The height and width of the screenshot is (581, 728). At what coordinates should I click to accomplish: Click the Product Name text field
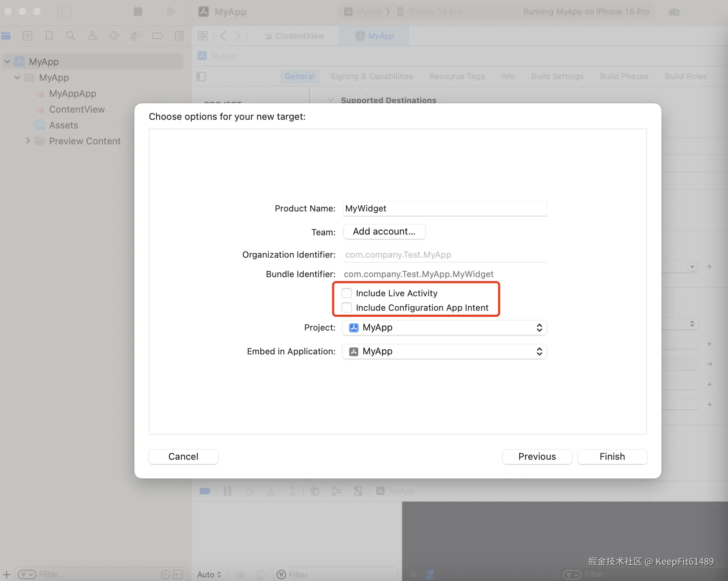coord(444,209)
